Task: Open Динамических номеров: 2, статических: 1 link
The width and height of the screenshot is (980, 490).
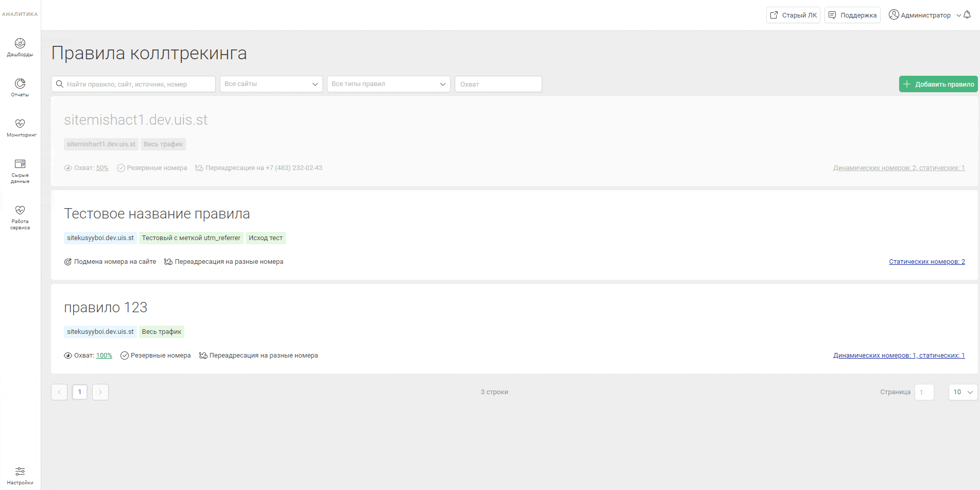Action: [899, 168]
